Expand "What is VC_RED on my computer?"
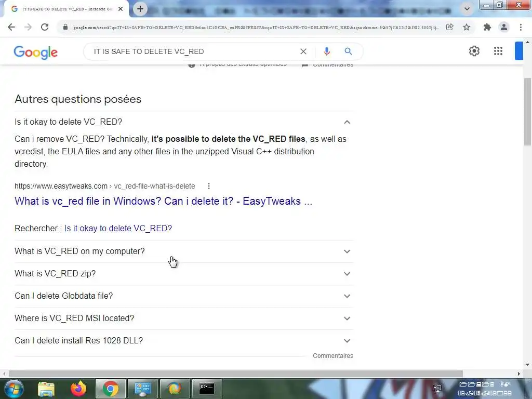 pyautogui.click(x=184, y=251)
